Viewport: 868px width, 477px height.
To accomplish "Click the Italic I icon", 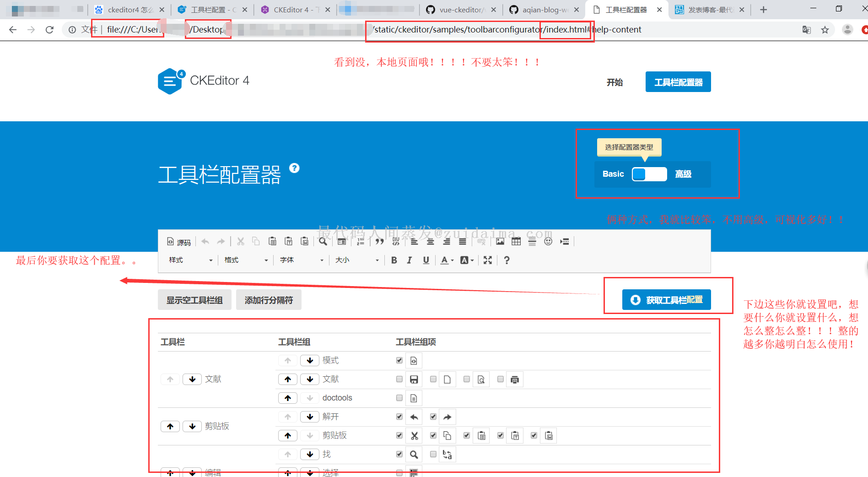I will coord(410,260).
